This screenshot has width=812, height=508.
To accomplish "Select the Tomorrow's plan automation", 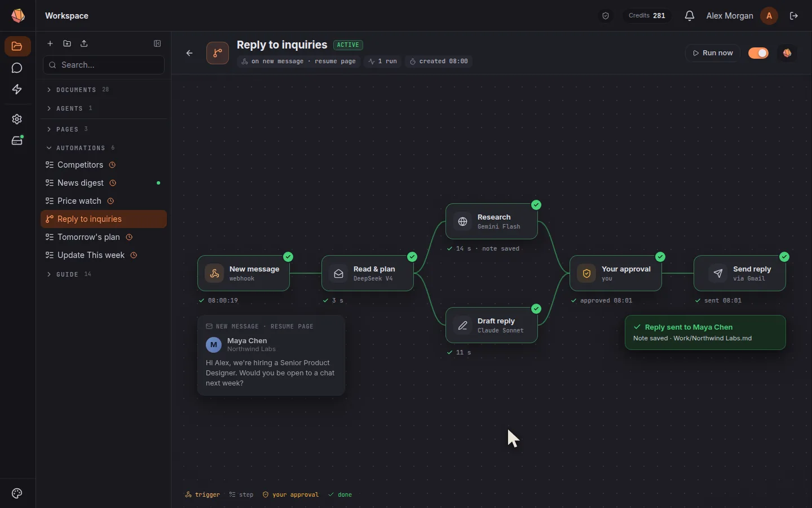I will (x=104, y=237).
